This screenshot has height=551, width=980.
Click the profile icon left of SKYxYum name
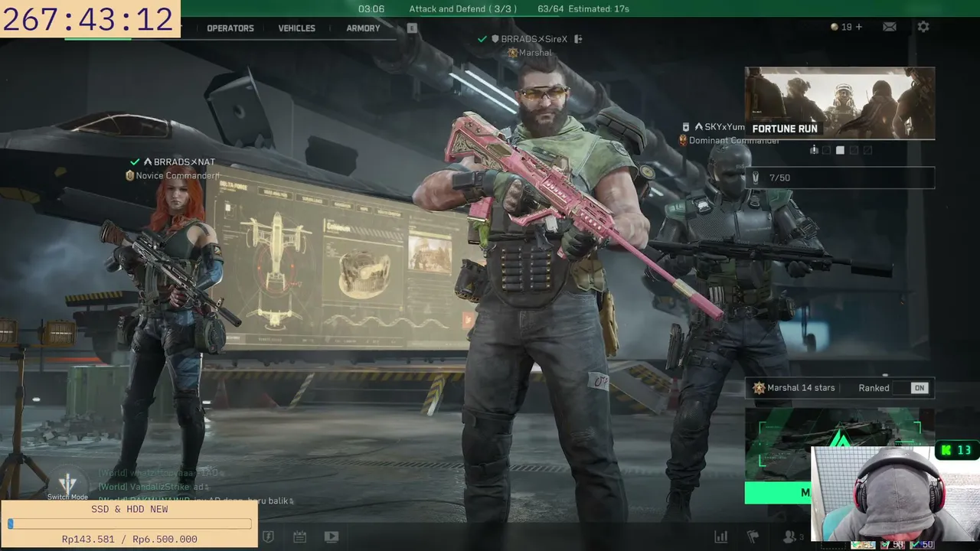click(x=686, y=126)
